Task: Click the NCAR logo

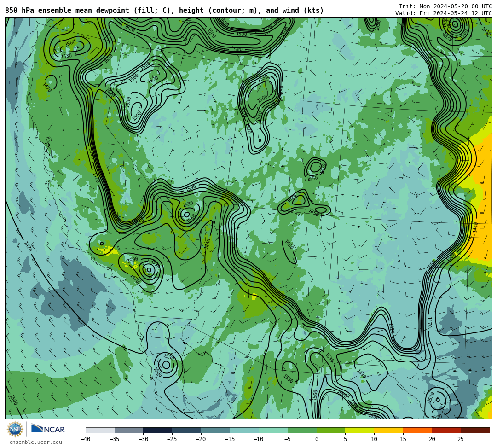Action: click(x=48, y=429)
